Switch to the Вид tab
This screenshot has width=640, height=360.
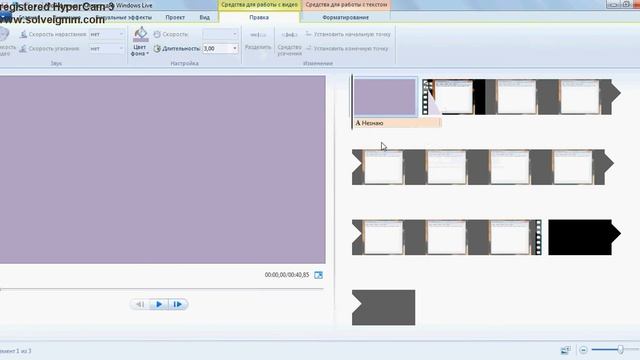pos(204,18)
